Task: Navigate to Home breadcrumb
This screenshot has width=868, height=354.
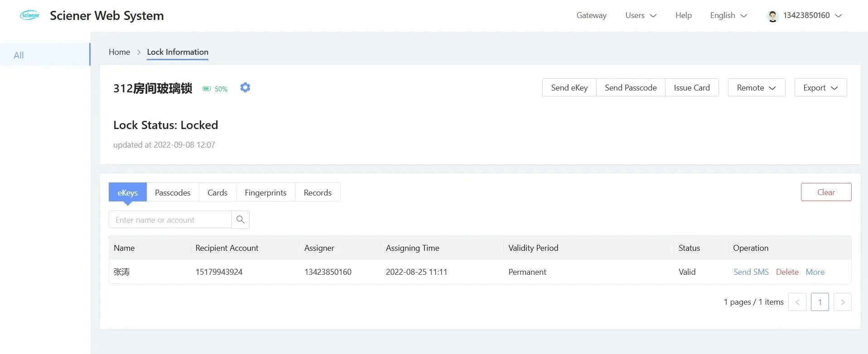Action: pyautogui.click(x=119, y=52)
